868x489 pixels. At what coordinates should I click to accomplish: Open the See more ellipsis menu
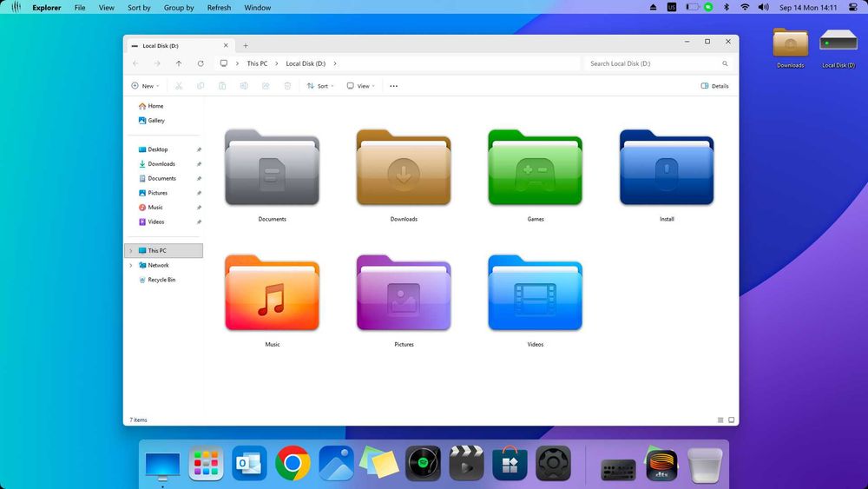(393, 86)
